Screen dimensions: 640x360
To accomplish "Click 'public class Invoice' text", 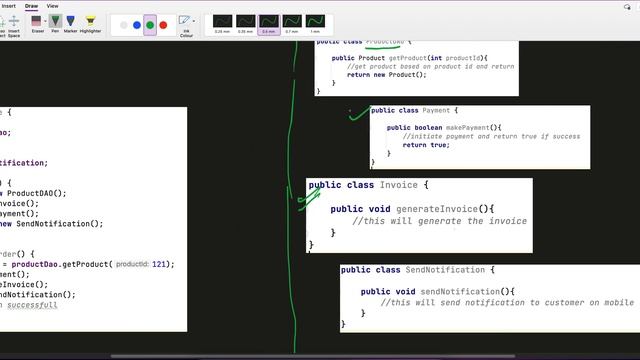I will pos(363,185).
